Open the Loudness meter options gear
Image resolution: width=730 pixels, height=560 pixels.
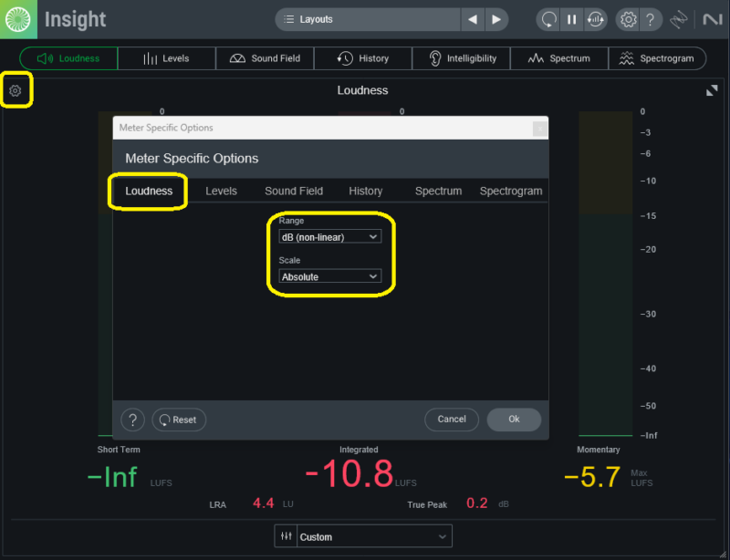pyautogui.click(x=16, y=91)
